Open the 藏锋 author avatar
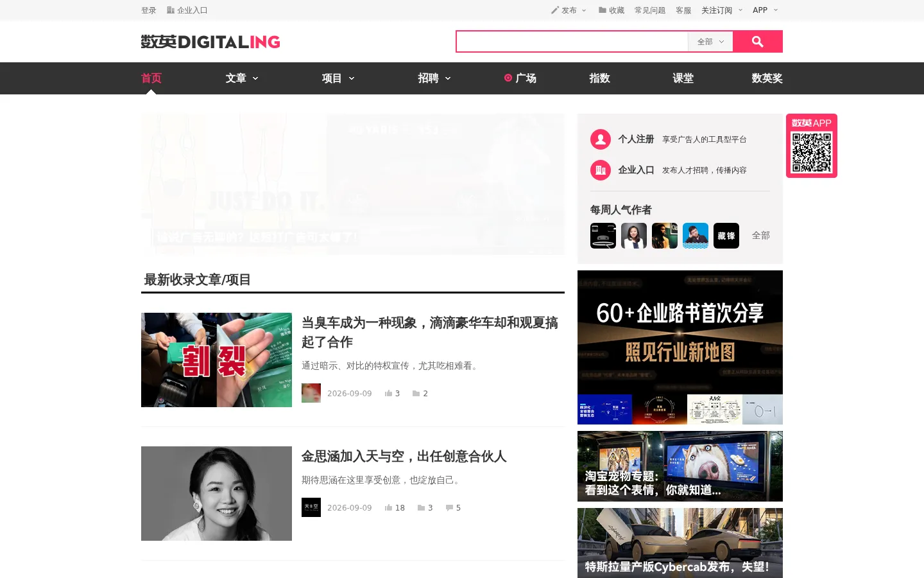Viewport: 924px width, 578px height. [726, 236]
